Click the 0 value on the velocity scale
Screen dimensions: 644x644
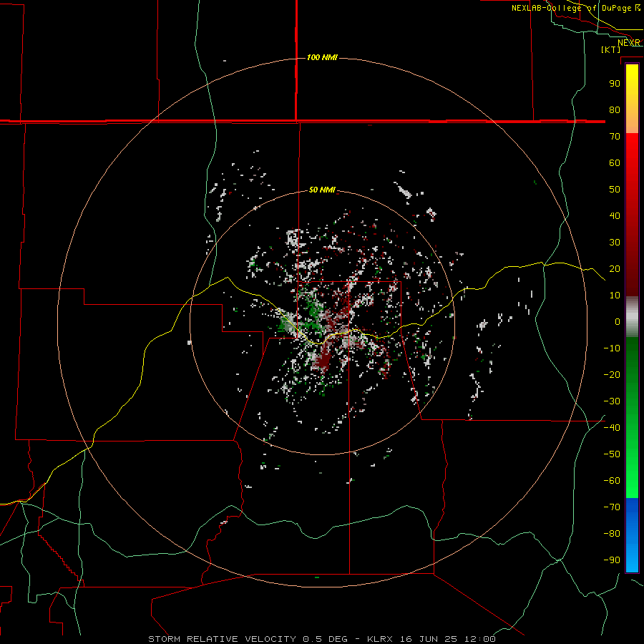pyautogui.click(x=618, y=321)
